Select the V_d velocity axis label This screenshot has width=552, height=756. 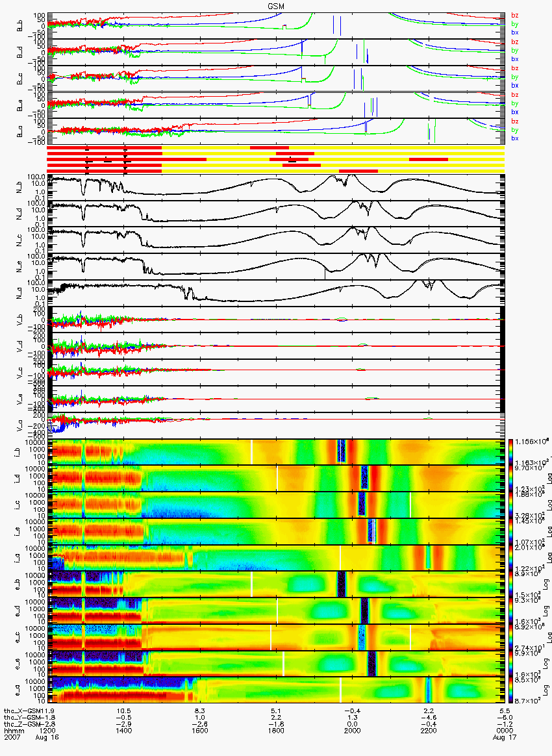(20, 346)
